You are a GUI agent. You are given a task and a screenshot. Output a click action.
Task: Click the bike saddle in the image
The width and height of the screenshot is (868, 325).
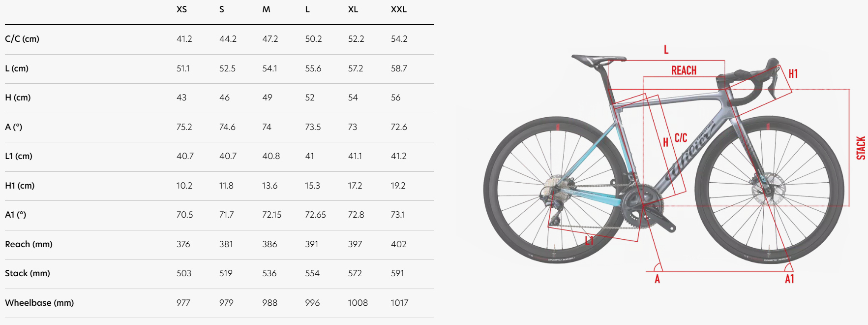599,60
